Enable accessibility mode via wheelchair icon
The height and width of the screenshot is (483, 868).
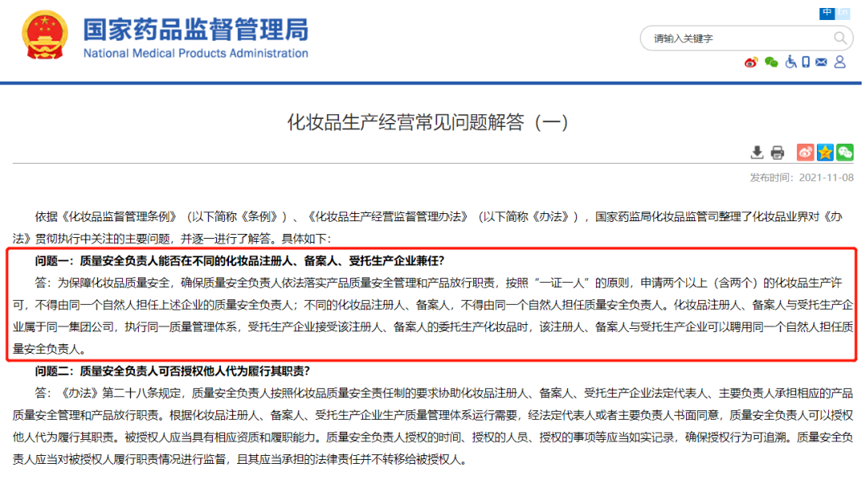pos(791,62)
